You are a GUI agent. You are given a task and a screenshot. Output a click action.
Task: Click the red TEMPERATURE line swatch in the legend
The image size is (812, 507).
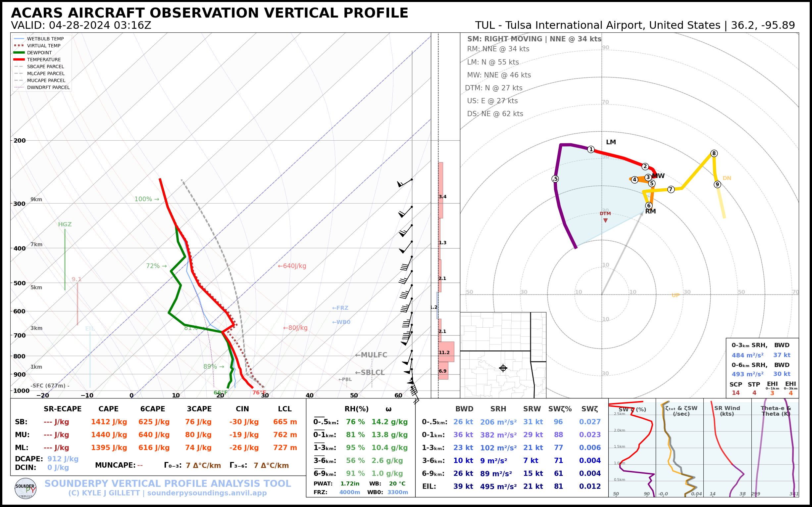[19, 60]
